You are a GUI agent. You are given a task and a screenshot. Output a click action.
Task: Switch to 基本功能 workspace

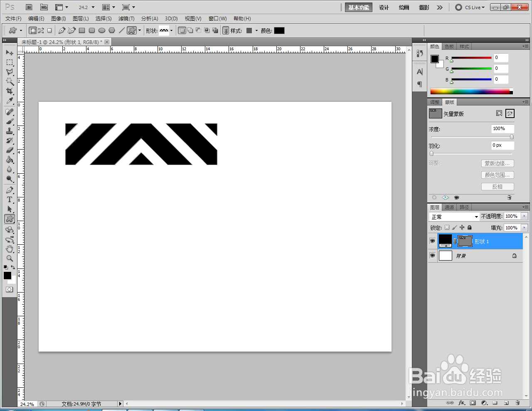tap(359, 7)
